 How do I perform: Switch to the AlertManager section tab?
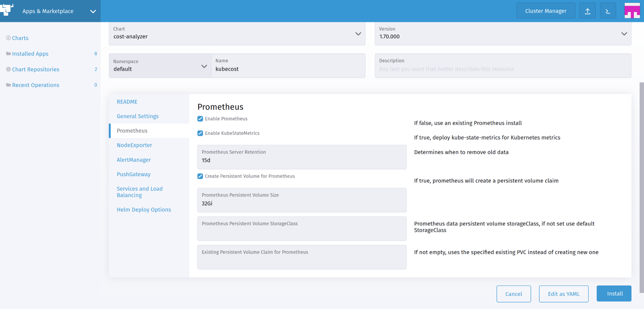(133, 160)
